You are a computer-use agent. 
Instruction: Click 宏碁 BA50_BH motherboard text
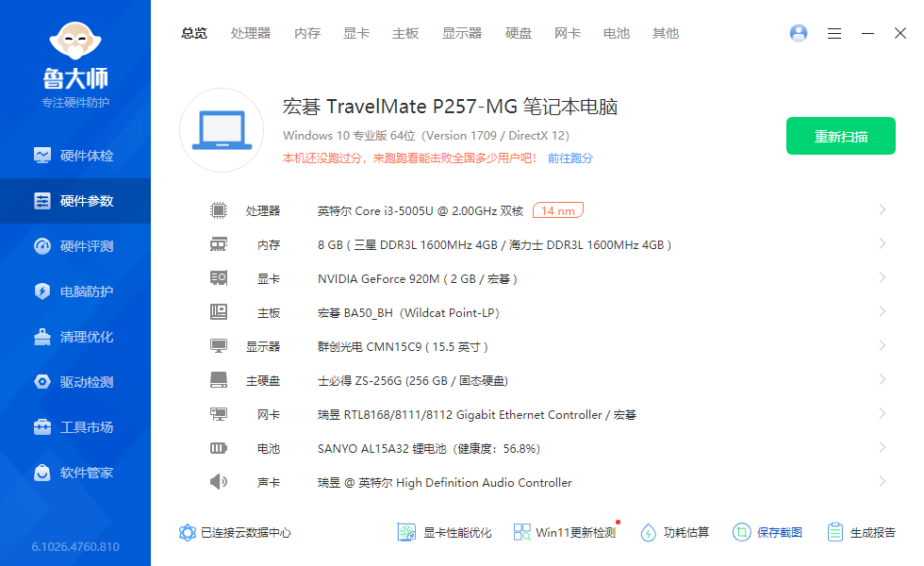tap(408, 313)
